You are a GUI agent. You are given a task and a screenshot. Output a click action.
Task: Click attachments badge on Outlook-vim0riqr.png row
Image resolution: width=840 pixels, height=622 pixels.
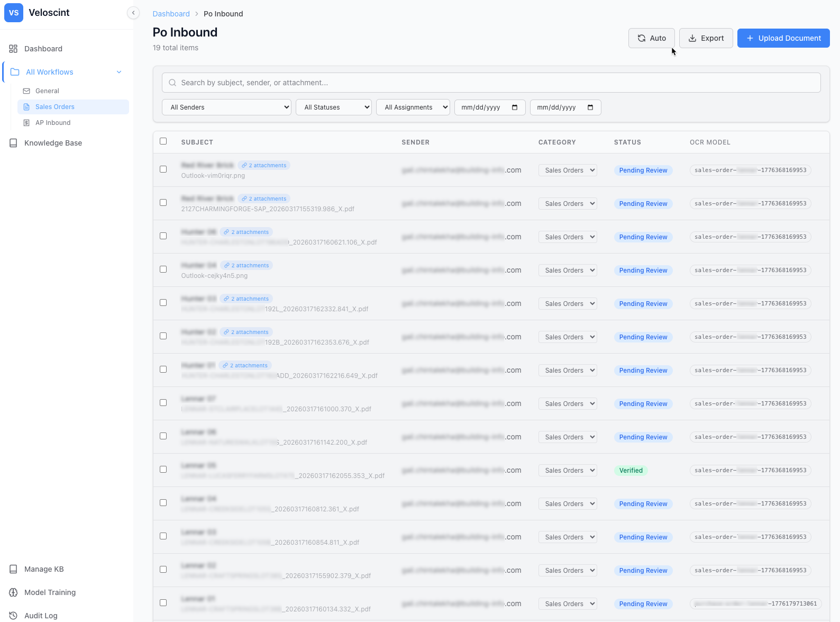click(264, 165)
